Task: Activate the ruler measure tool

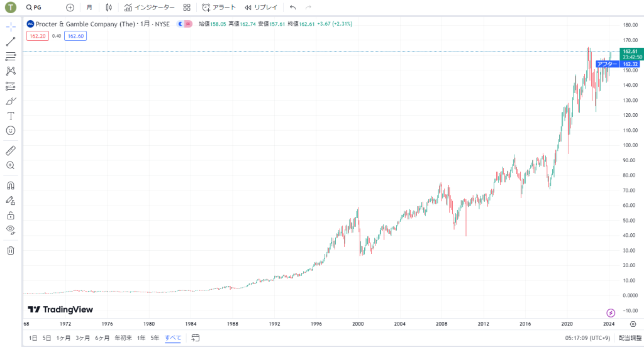Action: 11,151
